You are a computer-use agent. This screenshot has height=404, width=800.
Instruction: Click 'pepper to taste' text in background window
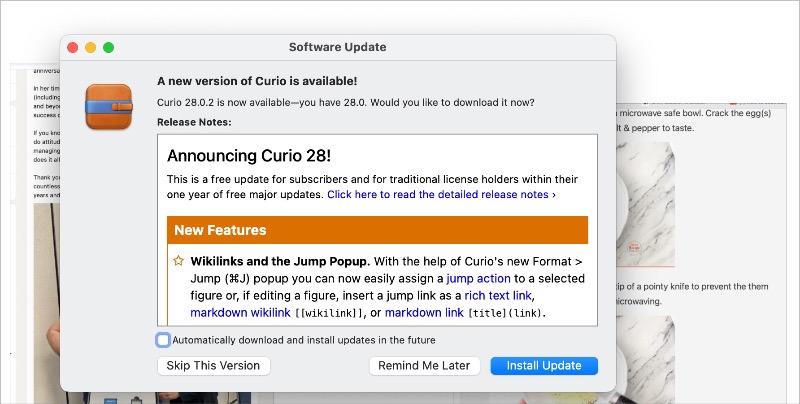(x=662, y=128)
